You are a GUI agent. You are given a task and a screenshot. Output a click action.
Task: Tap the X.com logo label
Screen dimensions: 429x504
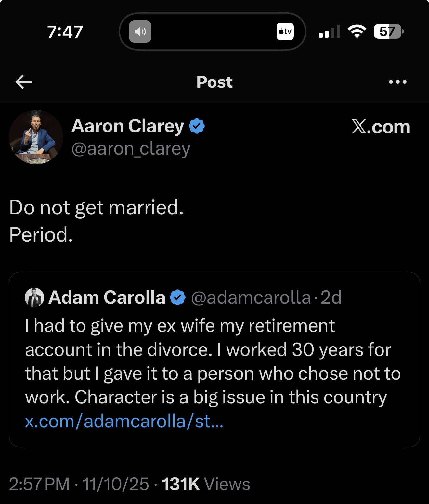click(x=381, y=127)
